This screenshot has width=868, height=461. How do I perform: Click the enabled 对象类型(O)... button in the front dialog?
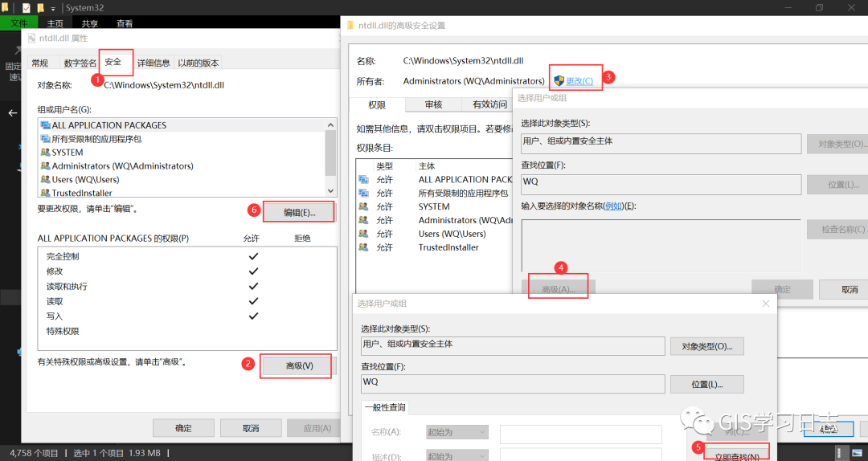pyautogui.click(x=707, y=346)
